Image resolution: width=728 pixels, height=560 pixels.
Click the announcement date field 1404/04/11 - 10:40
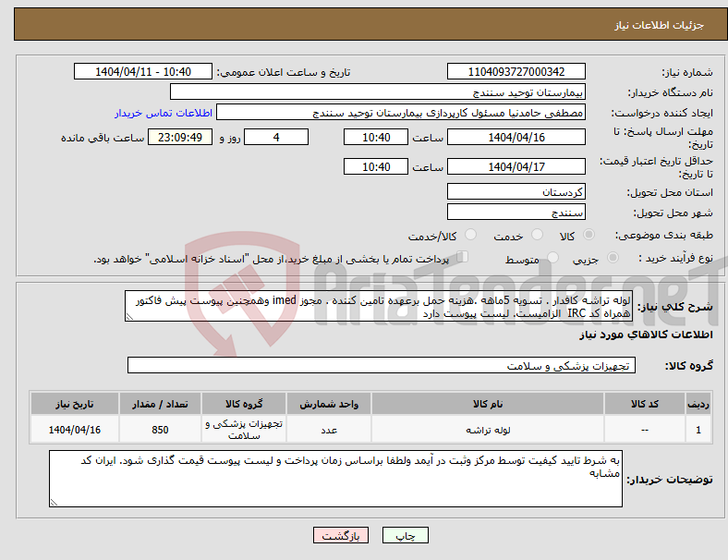[143, 71]
